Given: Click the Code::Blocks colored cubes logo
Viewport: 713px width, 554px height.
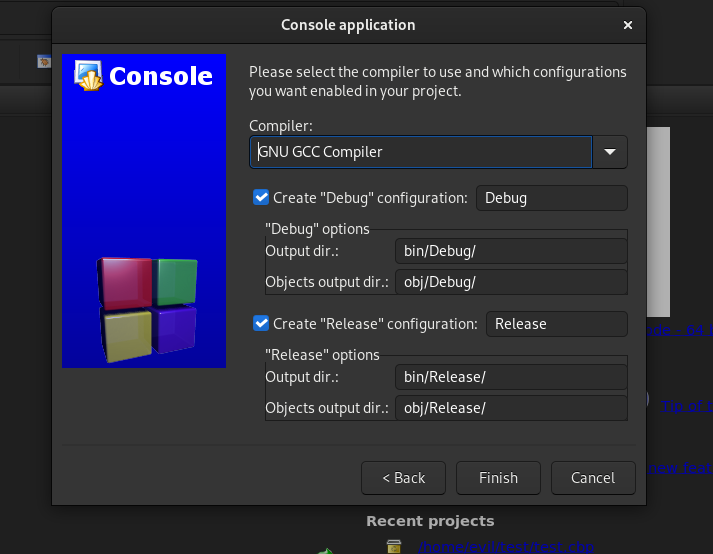Looking at the screenshot, I should click(146, 309).
